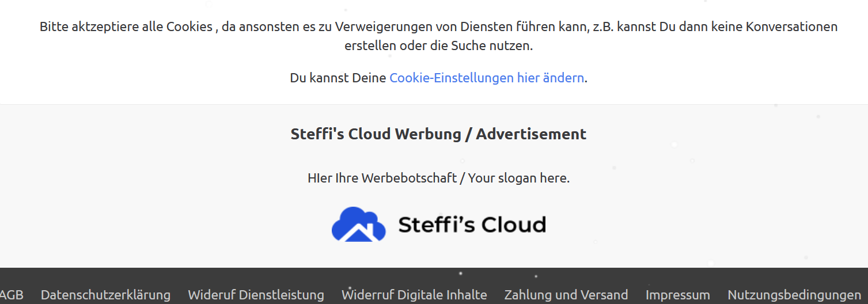Open the AGB footer link

coord(12,295)
